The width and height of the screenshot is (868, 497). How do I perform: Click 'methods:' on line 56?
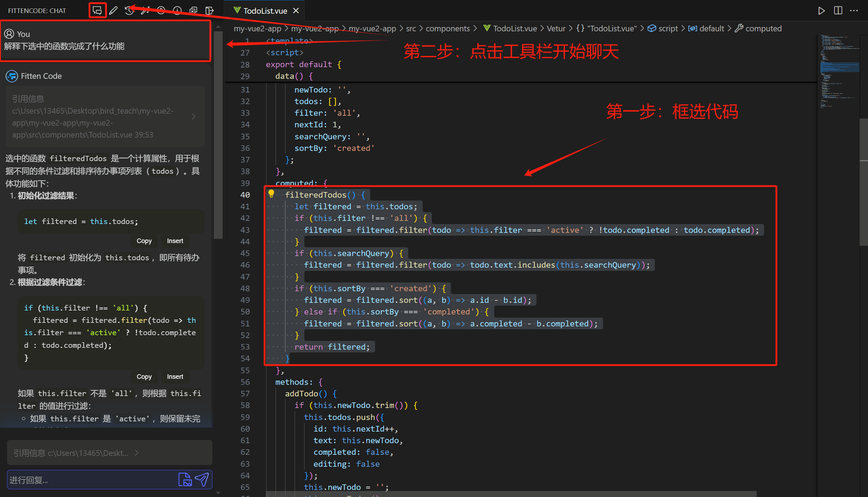point(294,382)
